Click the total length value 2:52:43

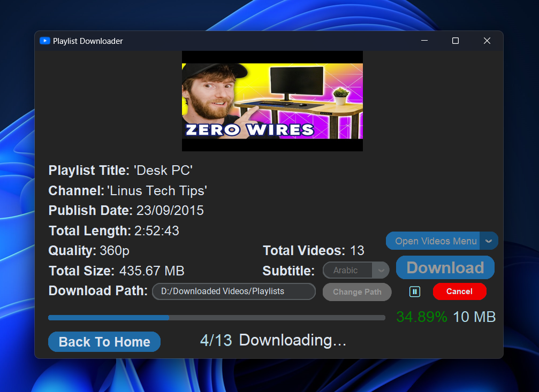[x=157, y=231]
